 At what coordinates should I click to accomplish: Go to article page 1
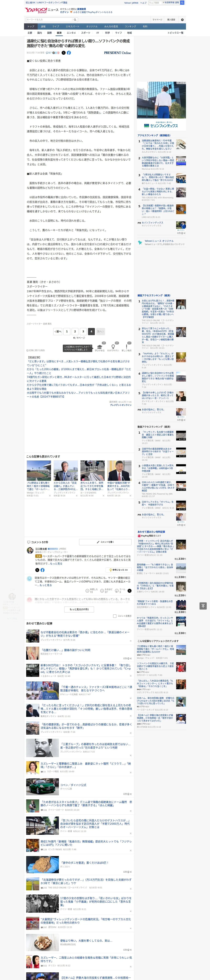point(67,331)
